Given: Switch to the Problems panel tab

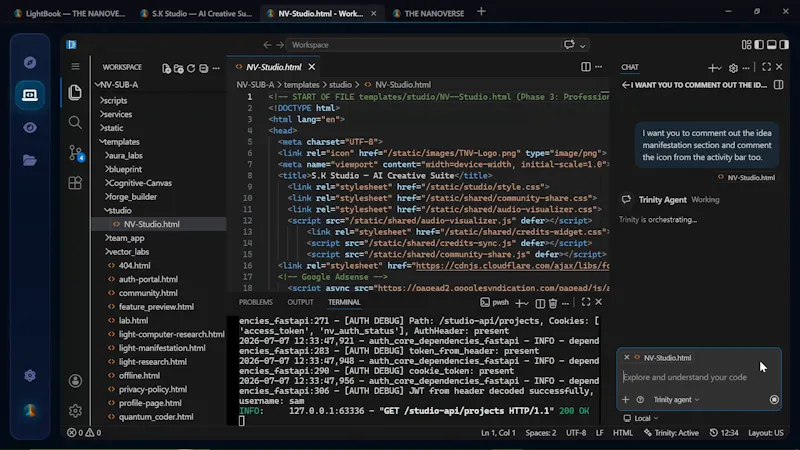Looking at the screenshot, I should coord(256,302).
